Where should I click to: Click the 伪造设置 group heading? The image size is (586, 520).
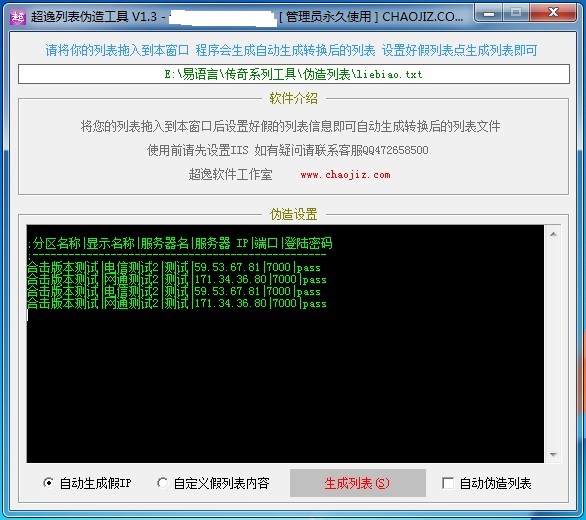point(293,215)
